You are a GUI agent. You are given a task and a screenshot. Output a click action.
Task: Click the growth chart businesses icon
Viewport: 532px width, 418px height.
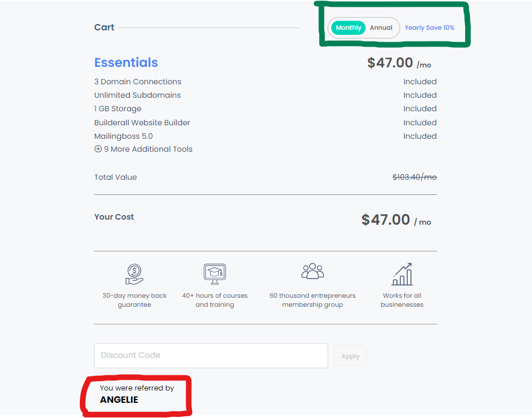(x=402, y=274)
